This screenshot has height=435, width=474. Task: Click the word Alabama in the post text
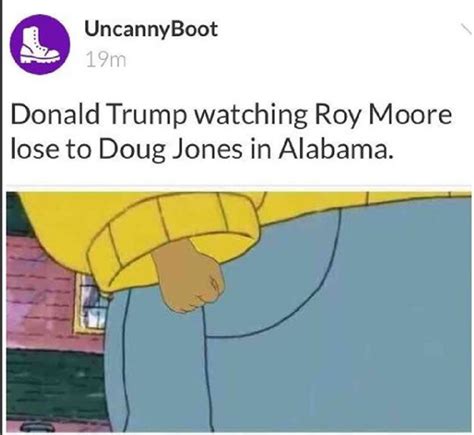click(x=334, y=148)
